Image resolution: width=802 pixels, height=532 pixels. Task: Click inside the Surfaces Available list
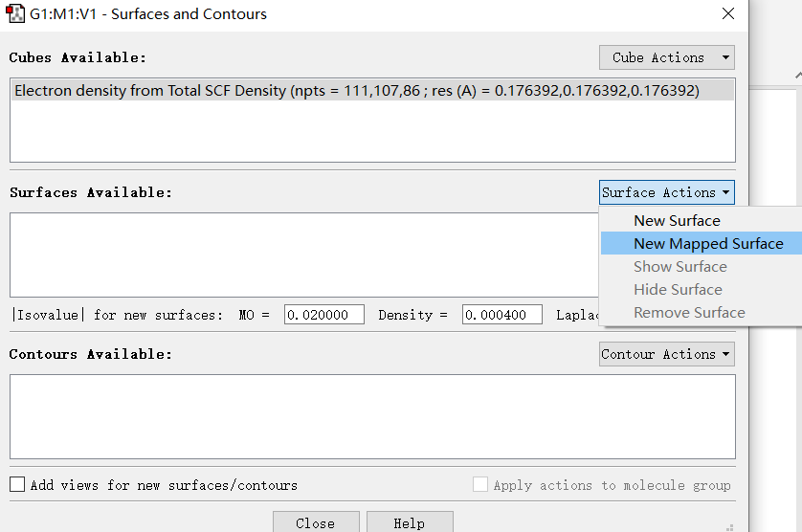coord(304,255)
